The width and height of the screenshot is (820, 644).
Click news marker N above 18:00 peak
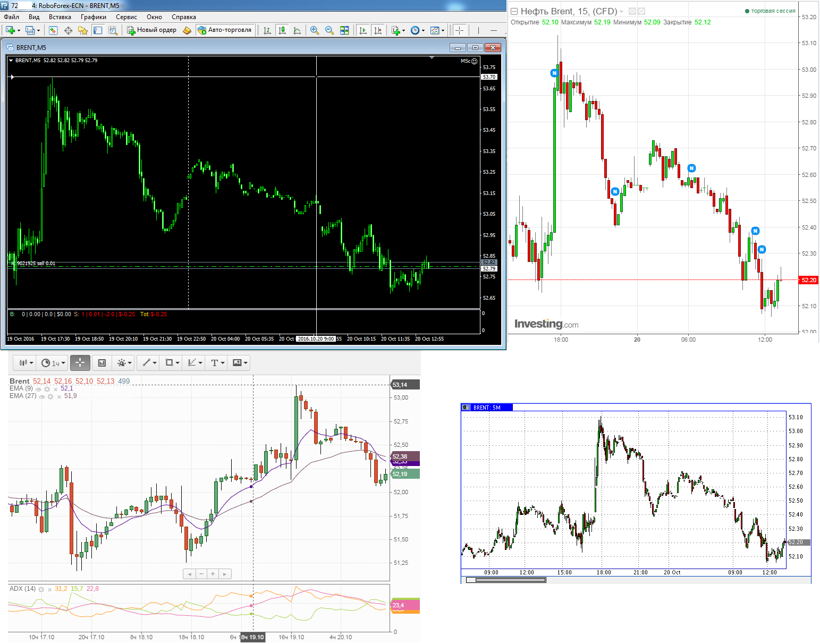554,73
